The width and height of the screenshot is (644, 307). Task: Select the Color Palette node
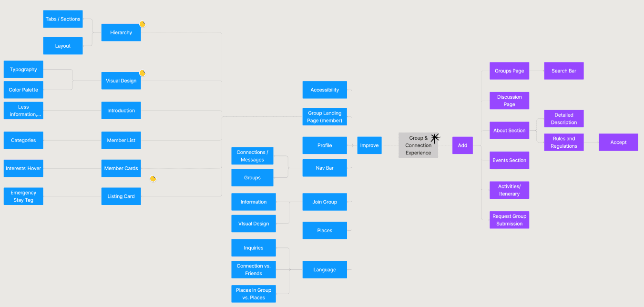23,90
